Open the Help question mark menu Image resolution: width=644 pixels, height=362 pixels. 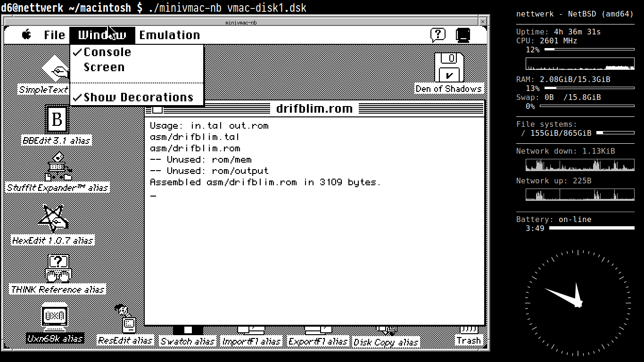point(438,35)
